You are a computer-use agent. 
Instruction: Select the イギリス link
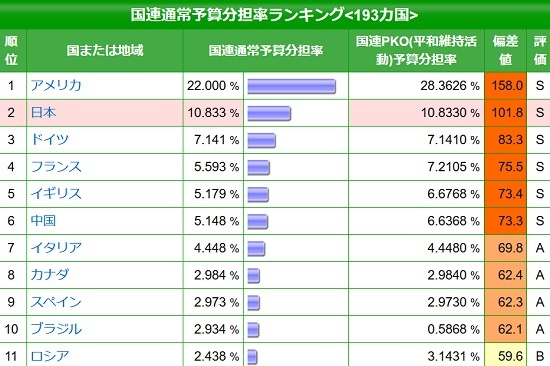coord(56,194)
